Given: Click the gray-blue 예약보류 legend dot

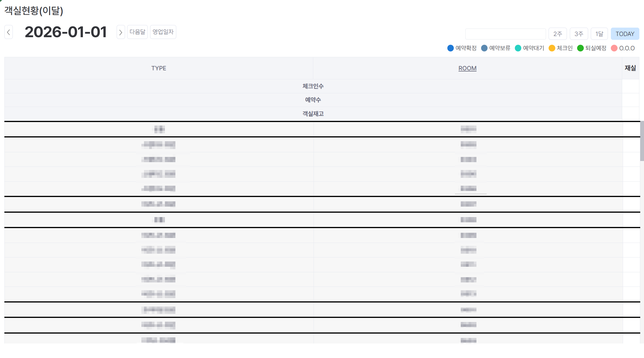Looking at the screenshot, I should (484, 48).
